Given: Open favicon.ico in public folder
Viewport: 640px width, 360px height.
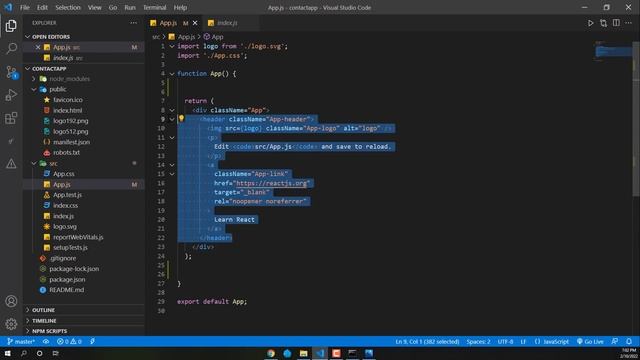Looking at the screenshot, I should (68, 100).
